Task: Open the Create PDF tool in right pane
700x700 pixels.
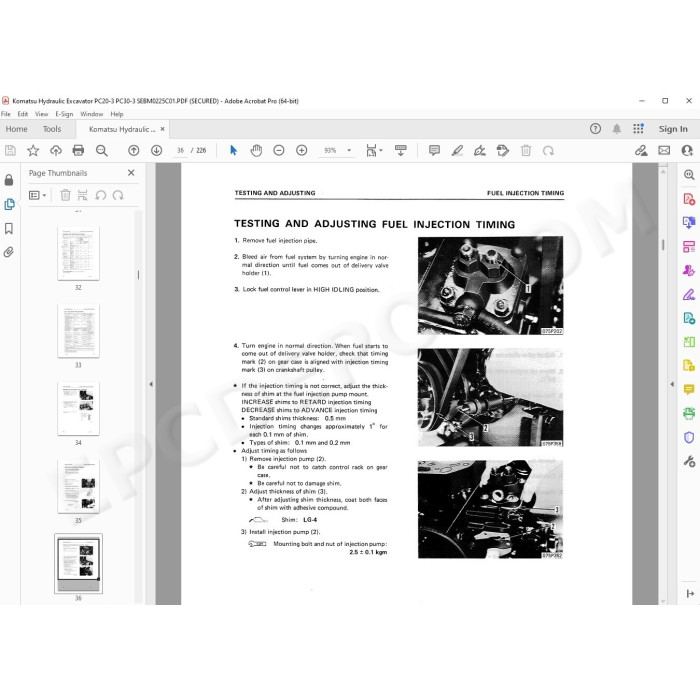Action: [689, 199]
